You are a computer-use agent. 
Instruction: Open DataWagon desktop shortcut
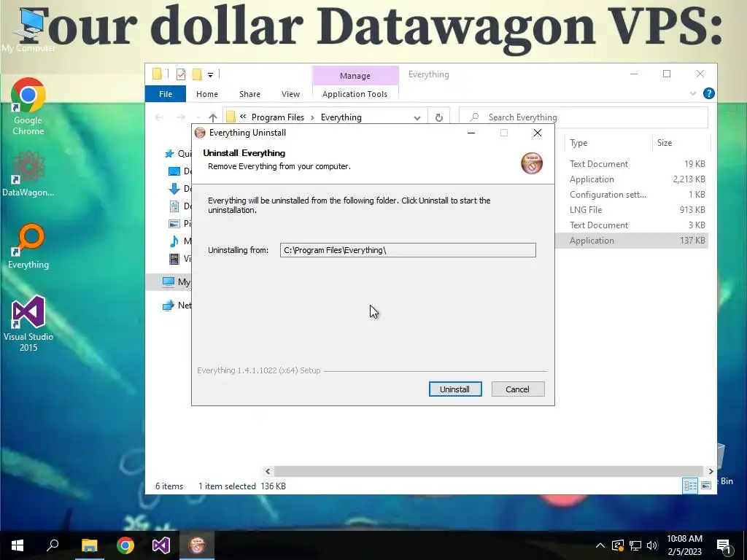[x=28, y=174]
